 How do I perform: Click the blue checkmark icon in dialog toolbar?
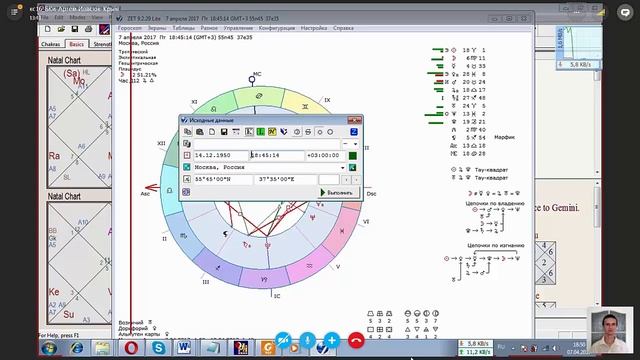point(284,132)
